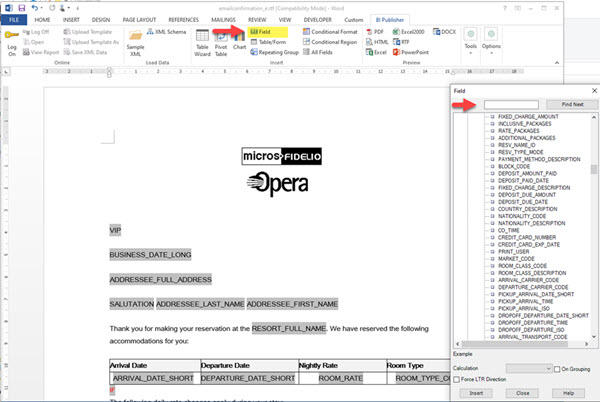
Task: Select CREDIT_CARD_NUMBER in field list
Action: click(527, 238)
